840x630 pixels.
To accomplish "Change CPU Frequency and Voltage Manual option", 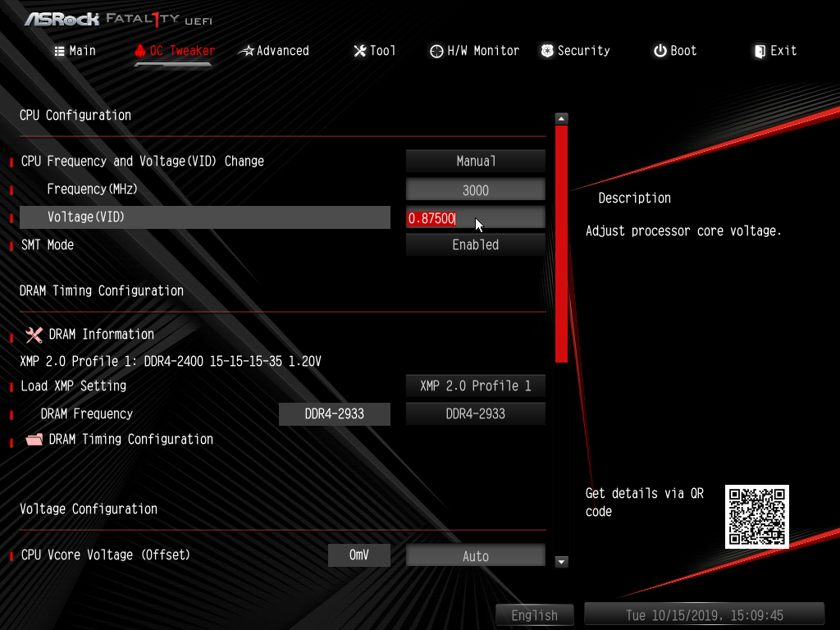I will click(475, 162).
